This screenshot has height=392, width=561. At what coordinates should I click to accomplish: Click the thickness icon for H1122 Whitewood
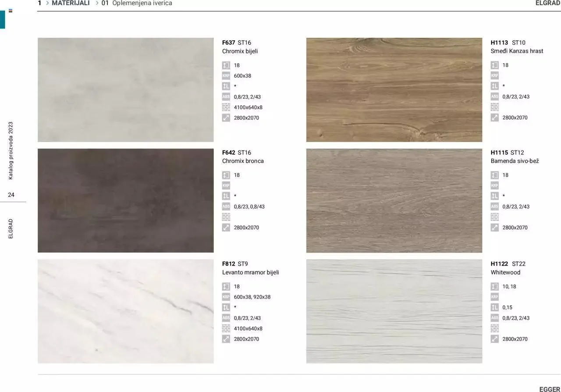coord(494,286)
